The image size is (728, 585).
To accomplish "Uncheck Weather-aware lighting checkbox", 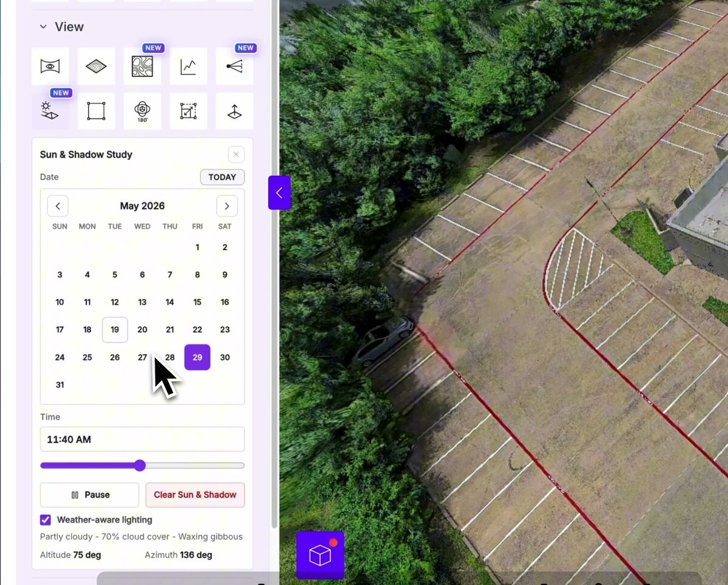I will 45,520.
